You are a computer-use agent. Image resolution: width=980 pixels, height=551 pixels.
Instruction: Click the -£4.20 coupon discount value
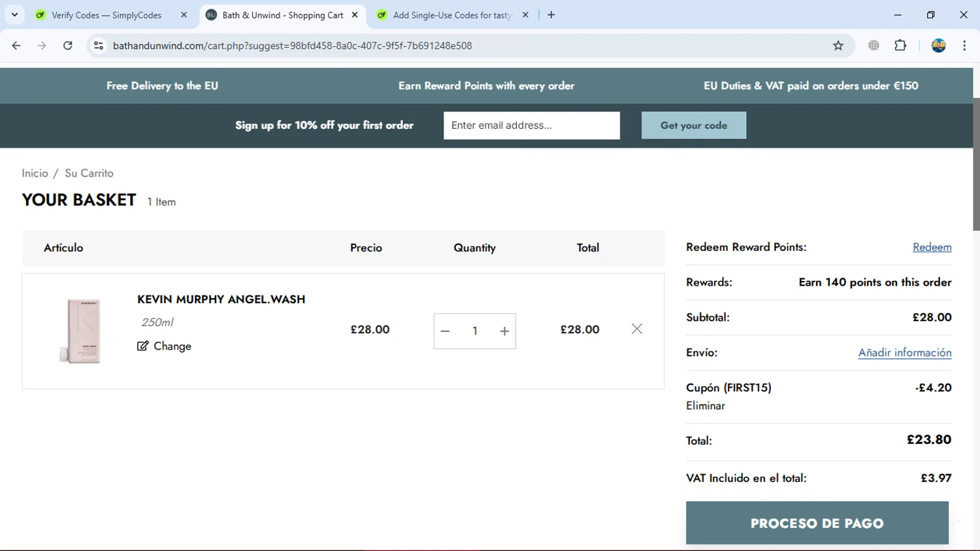point(933,388)
